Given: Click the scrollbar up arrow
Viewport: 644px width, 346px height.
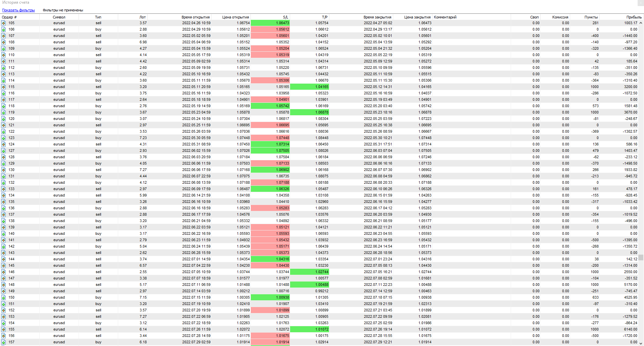Looking at the screenshot, I should [641, 23].
